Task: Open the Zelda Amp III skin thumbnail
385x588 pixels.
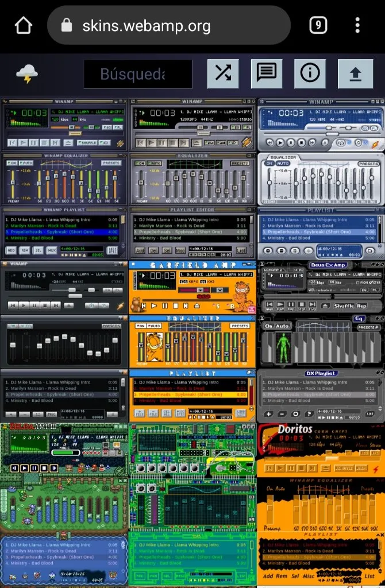Action: point(64,504)
